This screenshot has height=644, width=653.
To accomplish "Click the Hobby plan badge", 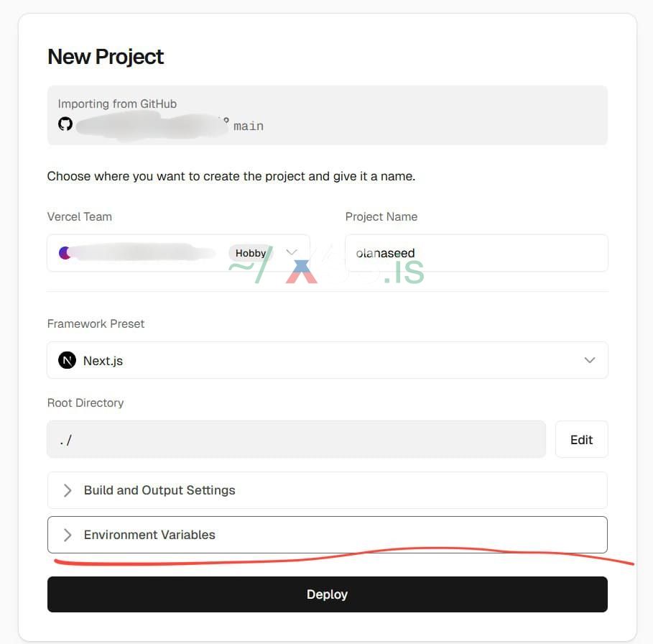I will click(x=250, y=253).
